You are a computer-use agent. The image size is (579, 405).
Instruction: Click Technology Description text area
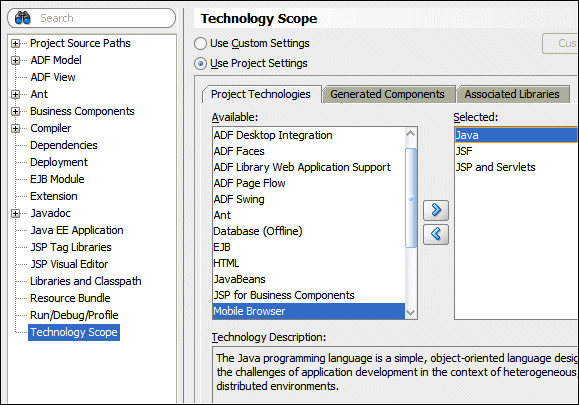[395, 374]
